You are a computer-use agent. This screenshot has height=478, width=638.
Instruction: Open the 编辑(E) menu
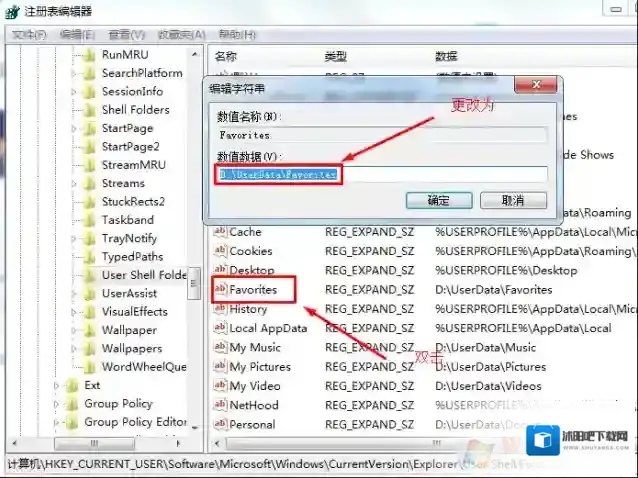coord(77,35)
